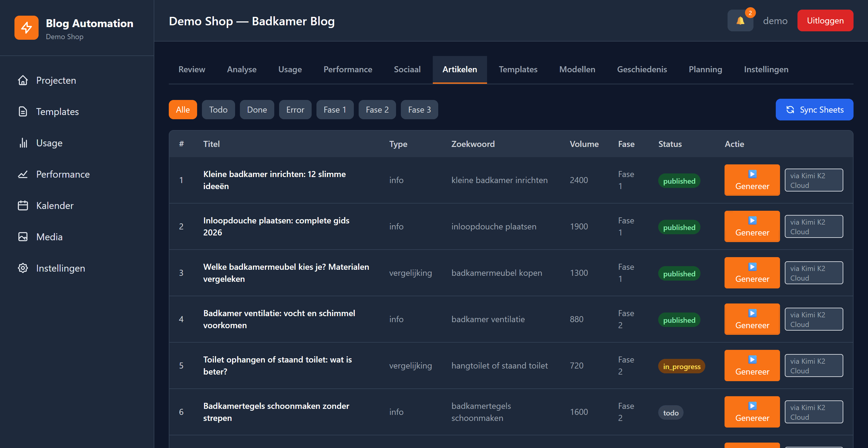Click the Blog Automation lightning logo

point(26,28)
